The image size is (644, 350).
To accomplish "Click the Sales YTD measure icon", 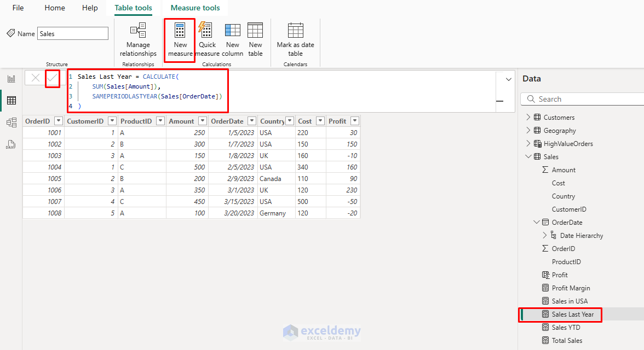I will coord(545,328).
